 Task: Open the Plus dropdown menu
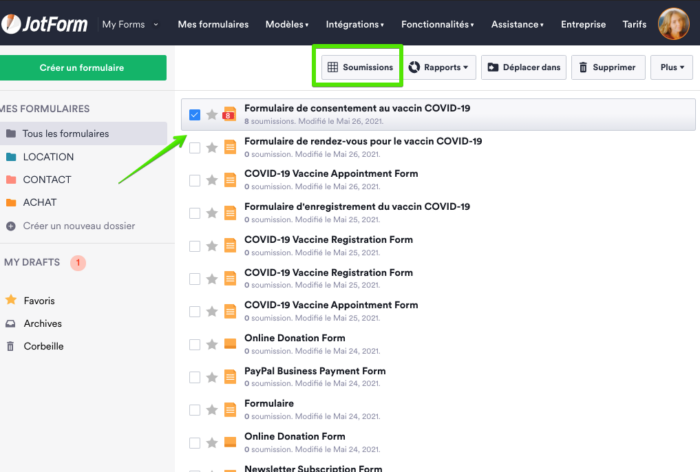click(x=671, y=67)
